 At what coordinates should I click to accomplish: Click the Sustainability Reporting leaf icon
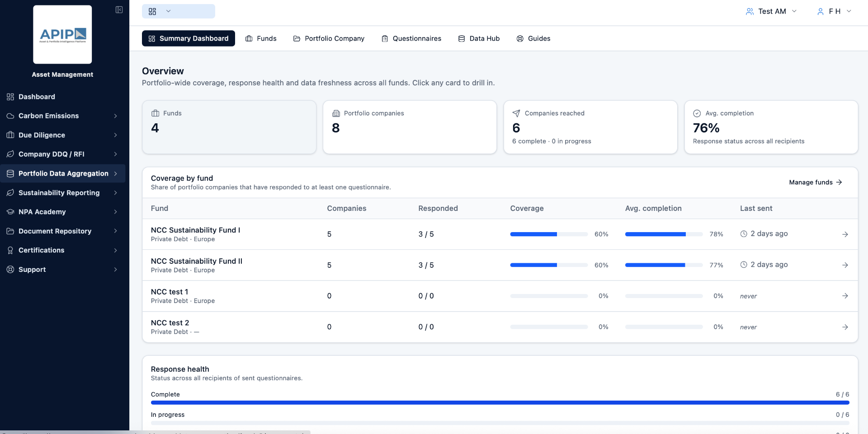click(x=10, y=193)
